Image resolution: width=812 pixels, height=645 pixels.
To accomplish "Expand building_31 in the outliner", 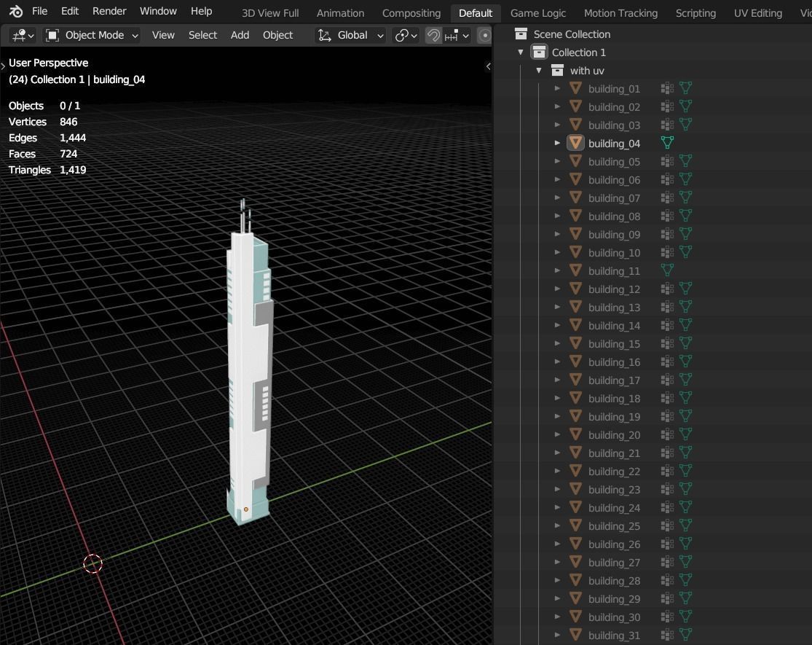I will pos(557,635).
